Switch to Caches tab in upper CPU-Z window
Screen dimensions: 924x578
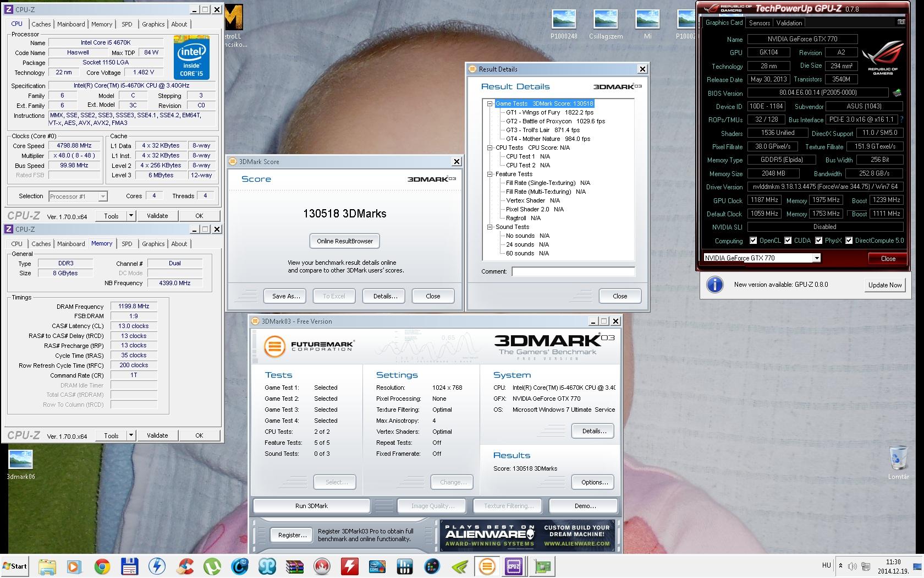pyautogui.click(x=41, y=24)
